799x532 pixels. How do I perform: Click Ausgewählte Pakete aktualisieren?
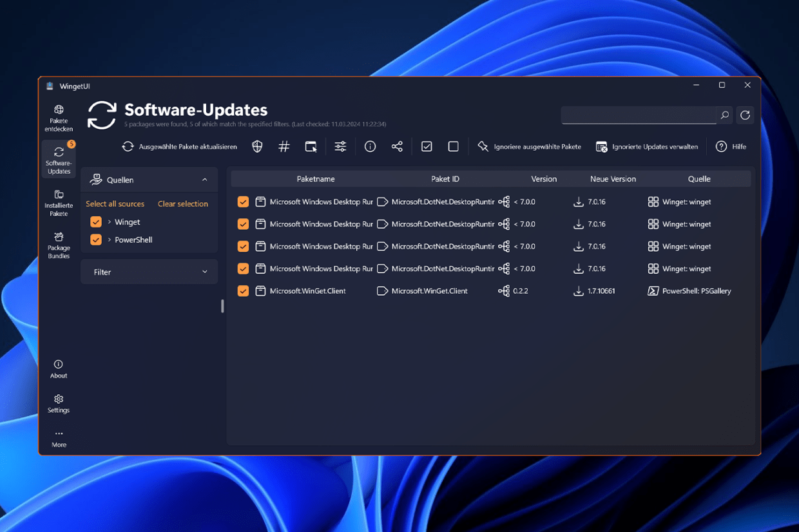(x=179, y=147)
